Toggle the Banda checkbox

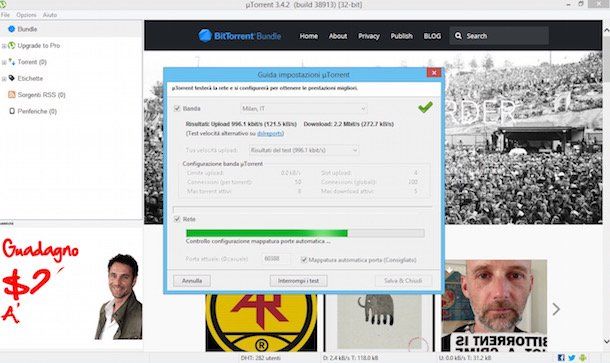[177, 108]
